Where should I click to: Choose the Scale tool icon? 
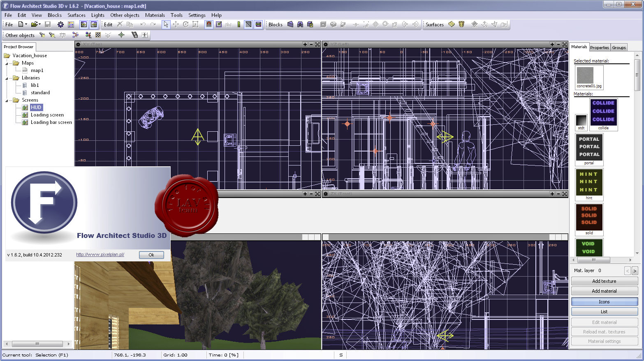pos(195,24)
